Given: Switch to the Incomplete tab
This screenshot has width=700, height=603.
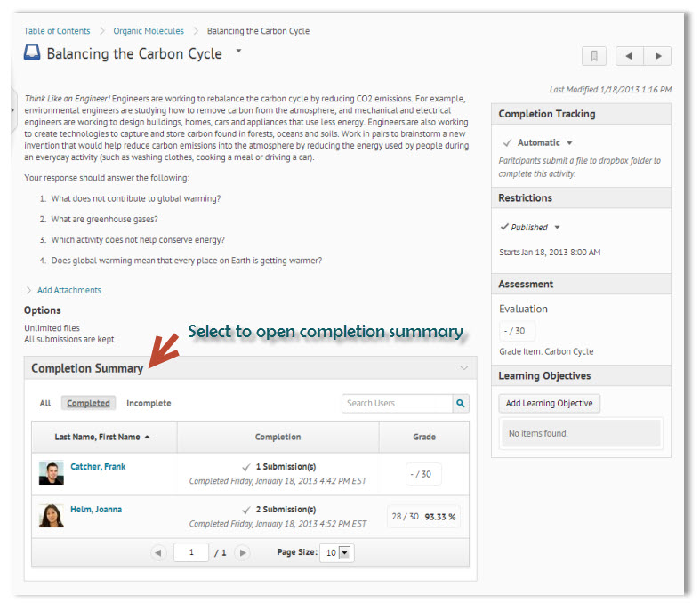Looking at the screenshot, I should [149, 404].
